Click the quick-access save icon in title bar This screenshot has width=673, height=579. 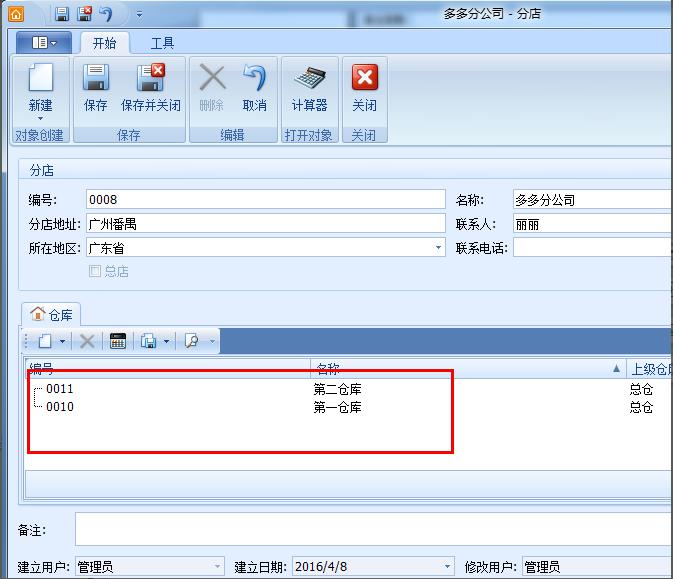(62, 14)
